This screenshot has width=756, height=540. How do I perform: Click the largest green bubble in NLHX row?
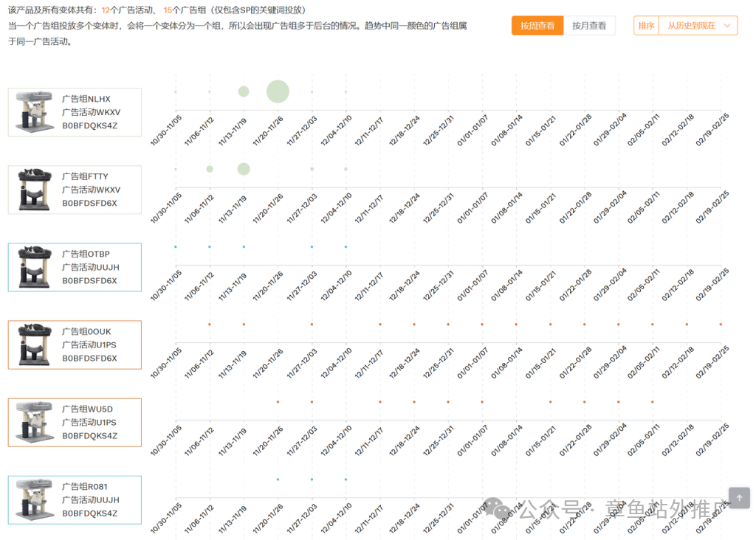point(278,91)
